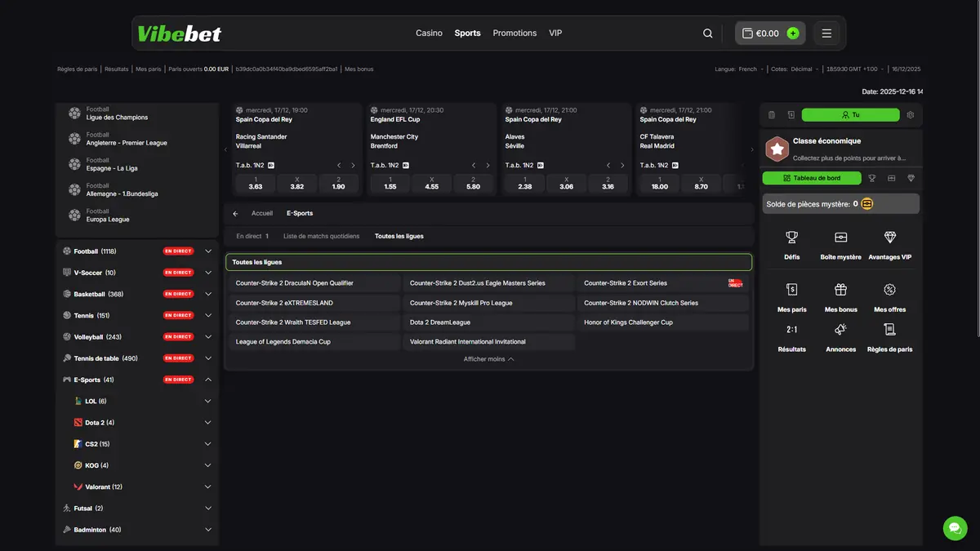Image resolution: width=980 pixels, height=551 pixels.
Task: Click Accueil breadcrumb link
Action: point(262,213)
